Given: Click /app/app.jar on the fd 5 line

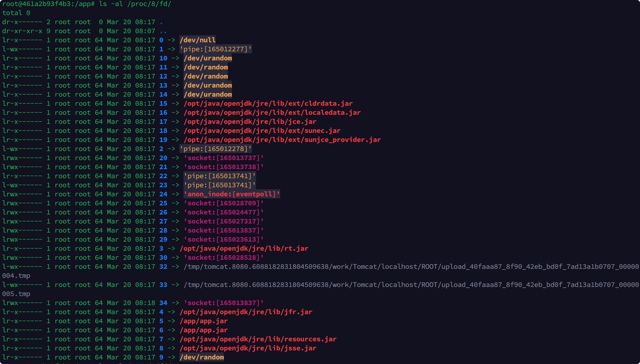Looking at the screenshot, I should [204, 321].
